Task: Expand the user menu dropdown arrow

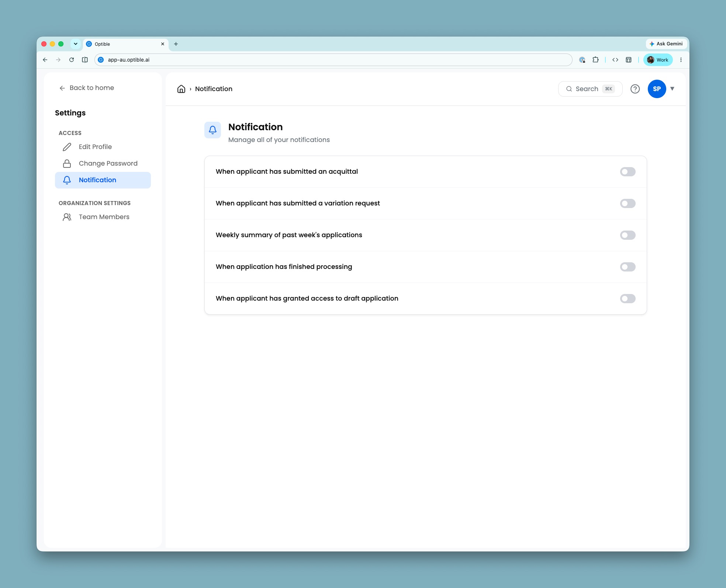Action: [x=672, y=89]
